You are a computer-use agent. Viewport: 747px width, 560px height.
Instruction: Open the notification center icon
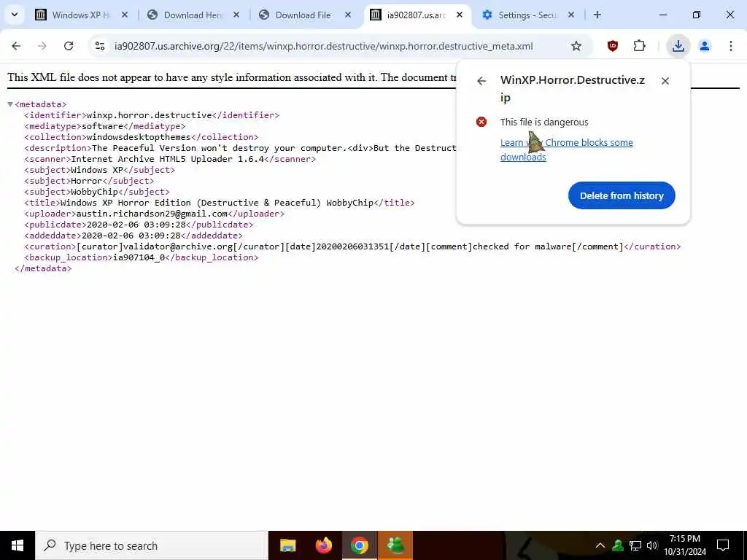coord(723,545)
